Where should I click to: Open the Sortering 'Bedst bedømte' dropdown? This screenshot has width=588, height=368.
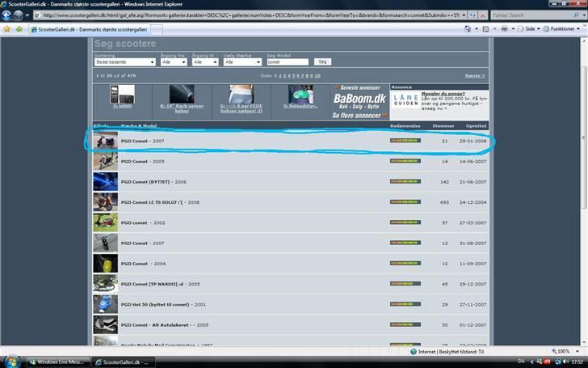pyautogui.click(x=125, y=62)
